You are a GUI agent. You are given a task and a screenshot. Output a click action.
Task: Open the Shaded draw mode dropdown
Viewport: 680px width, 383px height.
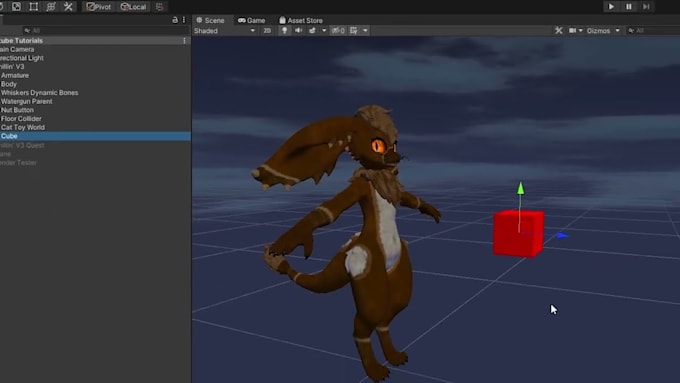click(225, 30)
